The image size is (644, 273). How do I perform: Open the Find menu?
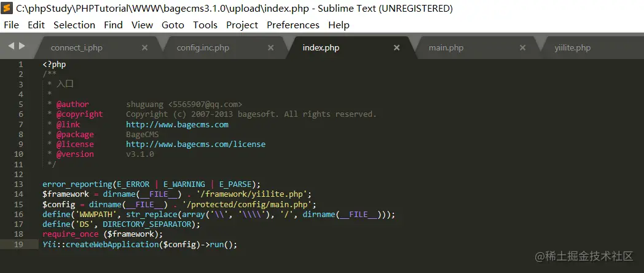(113, 25)
